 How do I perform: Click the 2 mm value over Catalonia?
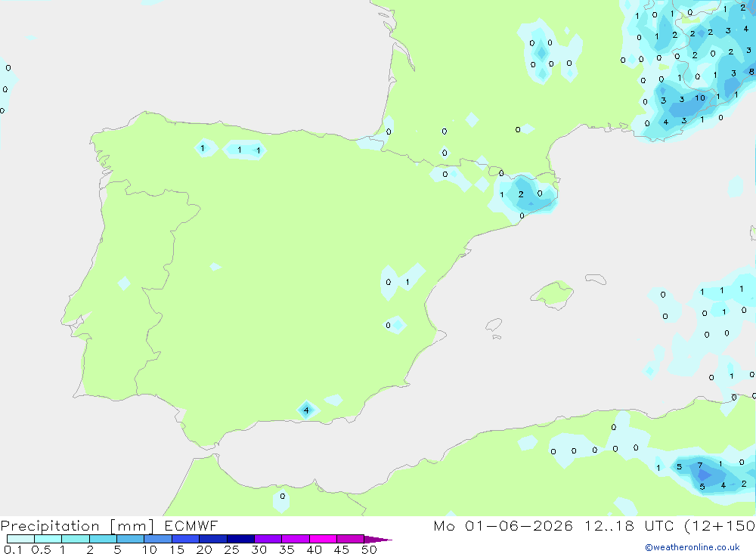pos(521,194)
